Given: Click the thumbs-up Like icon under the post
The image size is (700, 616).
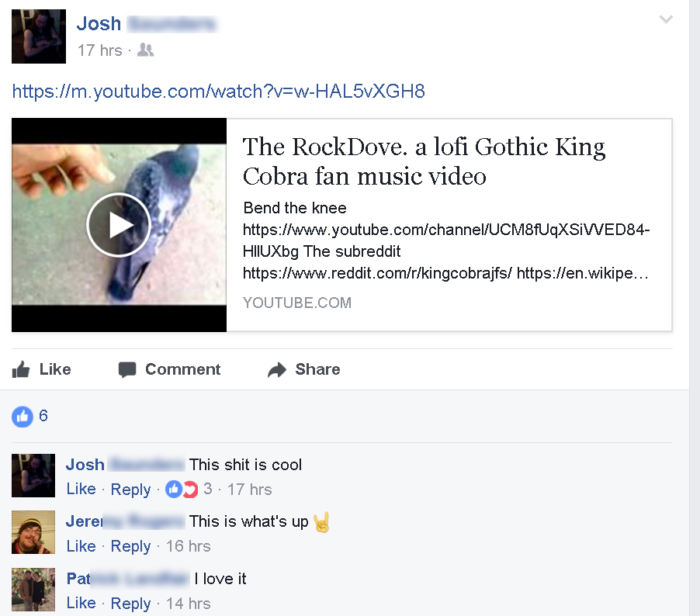Looking at the screenshot, I should pos(20,369).
